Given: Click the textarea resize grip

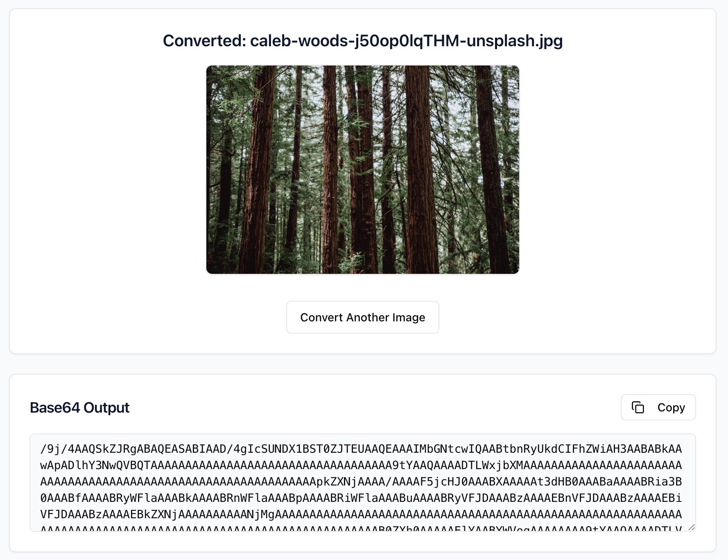Looking at the screenshot, I should [x=691, y=528].
